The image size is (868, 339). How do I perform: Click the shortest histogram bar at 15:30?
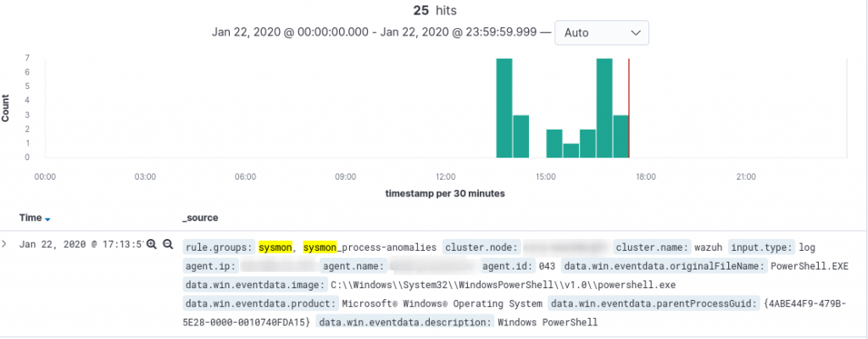pos(570,151)
